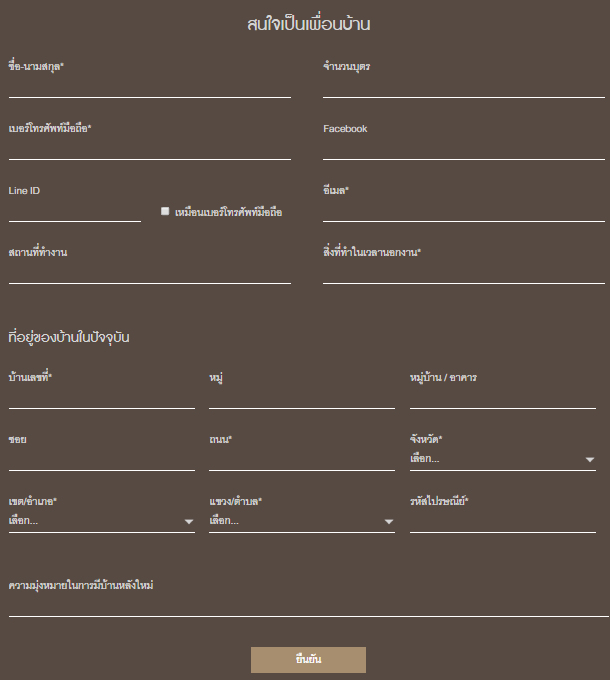Open the แขวง/ตำบล selector
The image size is (610, 680).
tap(301, 521)
